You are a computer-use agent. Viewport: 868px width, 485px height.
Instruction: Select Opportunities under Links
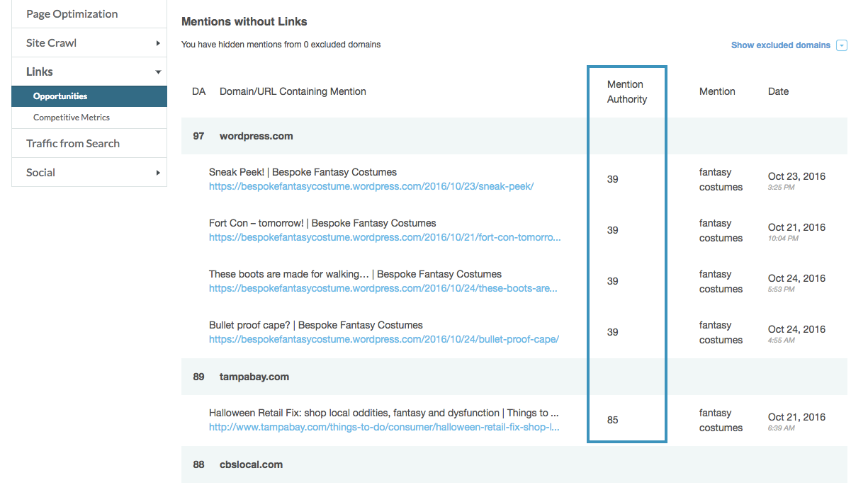(60, 96)
